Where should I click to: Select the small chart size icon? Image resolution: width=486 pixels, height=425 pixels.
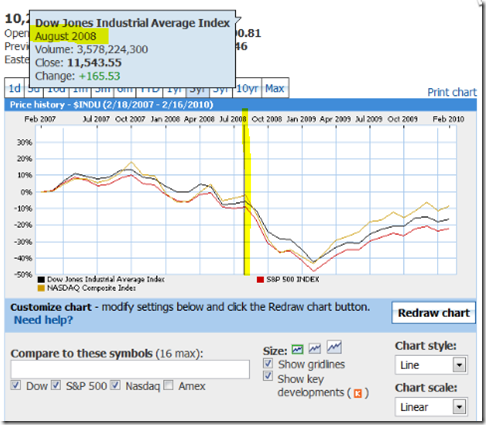(297, 349)
